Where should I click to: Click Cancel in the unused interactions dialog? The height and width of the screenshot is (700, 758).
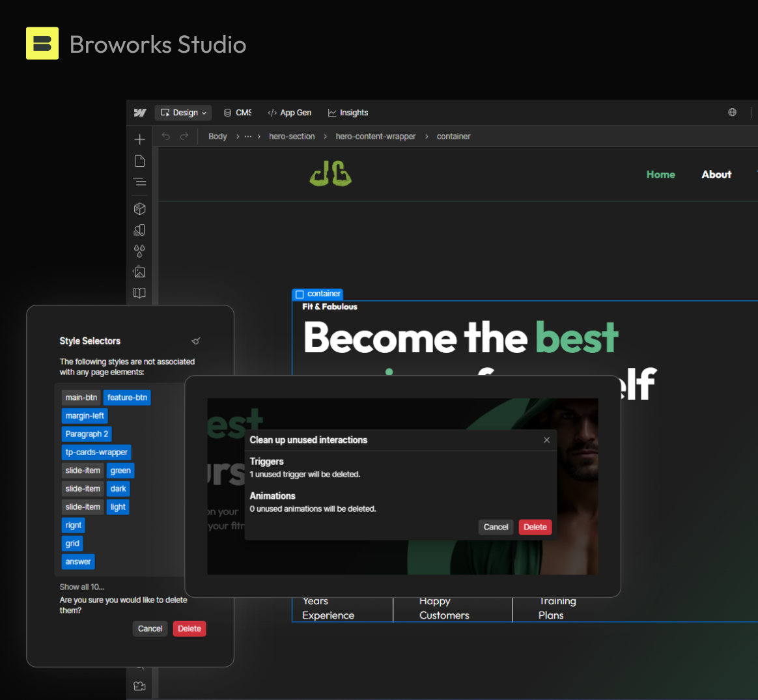pos(496,527)
